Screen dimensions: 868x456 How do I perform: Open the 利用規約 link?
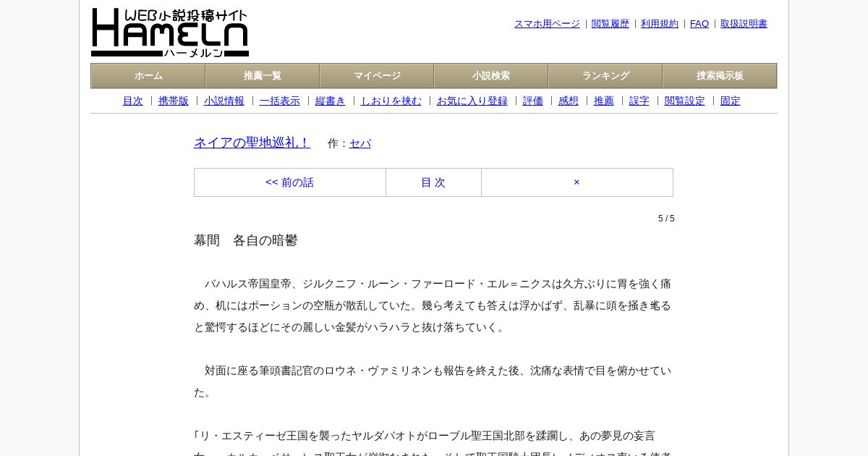pyautogui.click(x=660, y=24)
